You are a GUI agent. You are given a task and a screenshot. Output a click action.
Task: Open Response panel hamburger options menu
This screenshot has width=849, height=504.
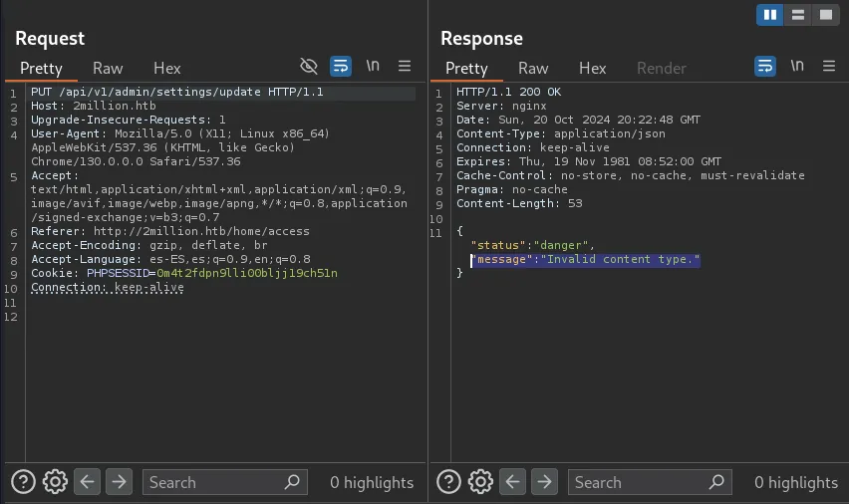(829, 67)
